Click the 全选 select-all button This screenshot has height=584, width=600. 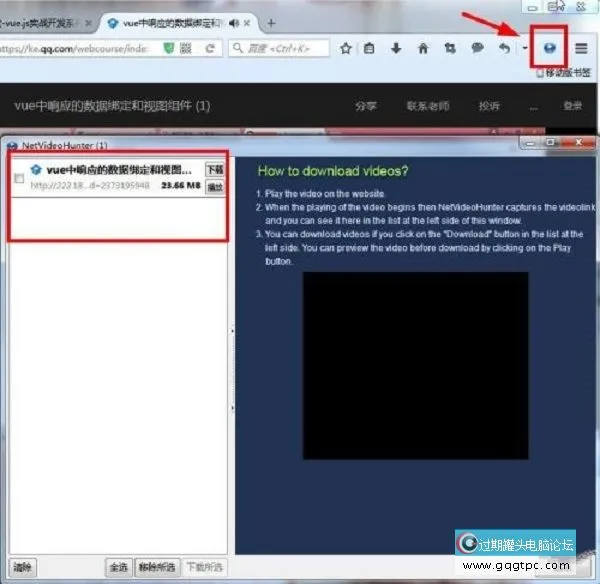point(118,567)
